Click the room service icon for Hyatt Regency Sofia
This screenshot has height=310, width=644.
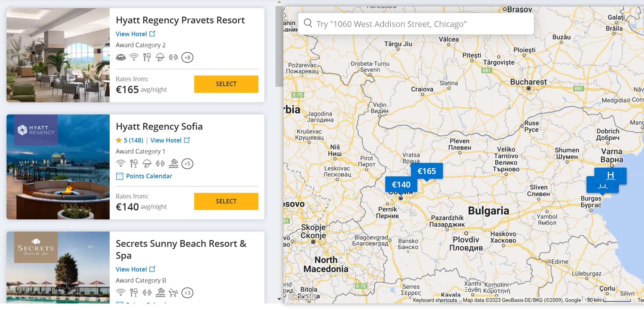pyautogui.click(x=147, y=164)
